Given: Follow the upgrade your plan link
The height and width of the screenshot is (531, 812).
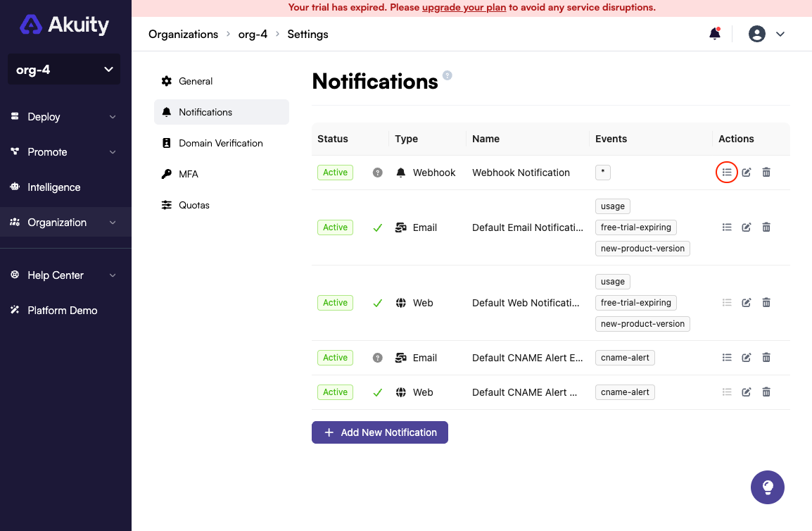Looking at the screenshot, I should [464, 7].
